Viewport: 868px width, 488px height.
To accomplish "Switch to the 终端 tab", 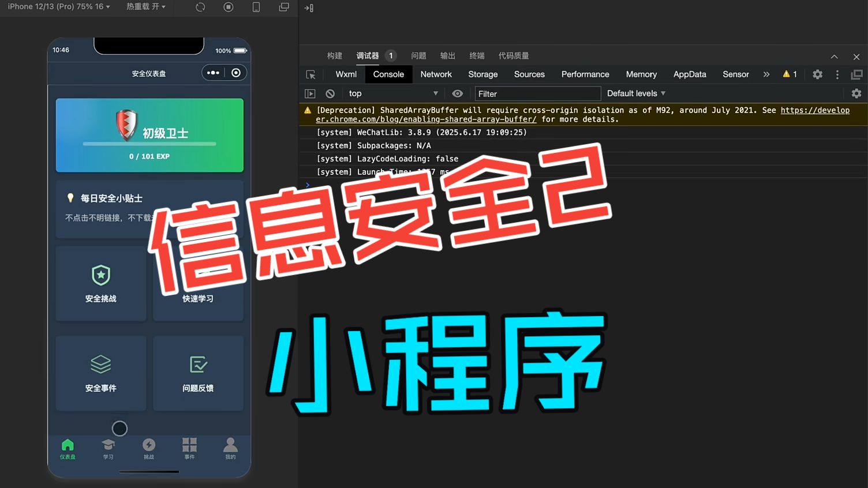I will click(x=477, y=56).
